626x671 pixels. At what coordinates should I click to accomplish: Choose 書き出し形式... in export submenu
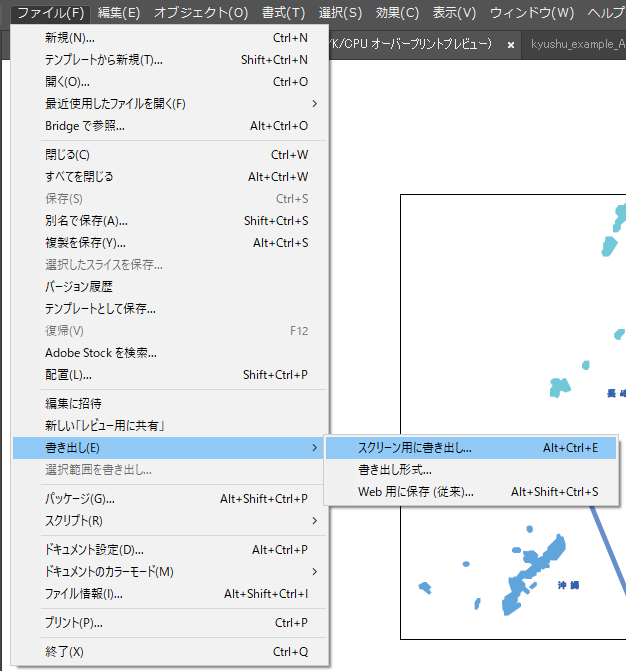coord(395,470)
